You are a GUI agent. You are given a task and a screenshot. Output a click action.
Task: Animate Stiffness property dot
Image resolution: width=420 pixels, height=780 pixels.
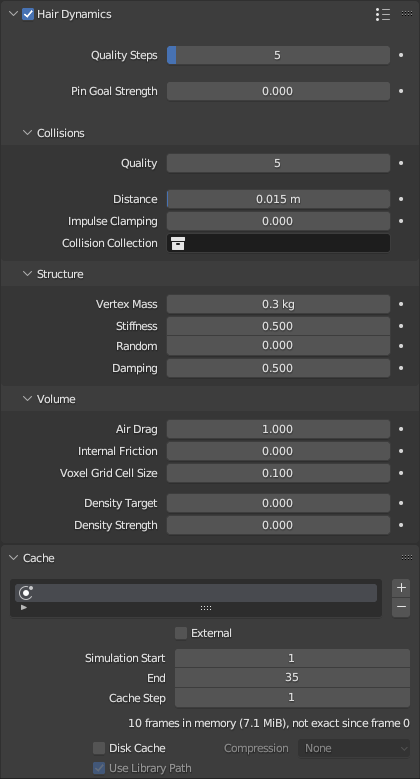click(401, 326)
